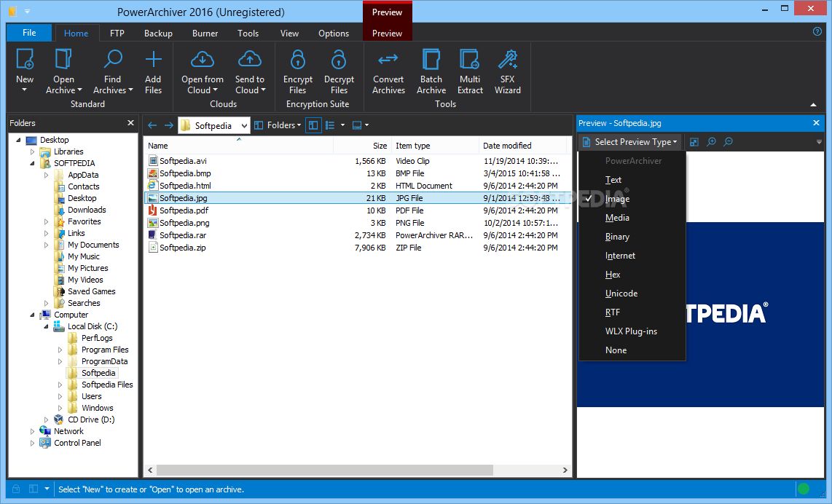Select the checked Image preview type
832x504 pixels.
[x=632, y=199]
